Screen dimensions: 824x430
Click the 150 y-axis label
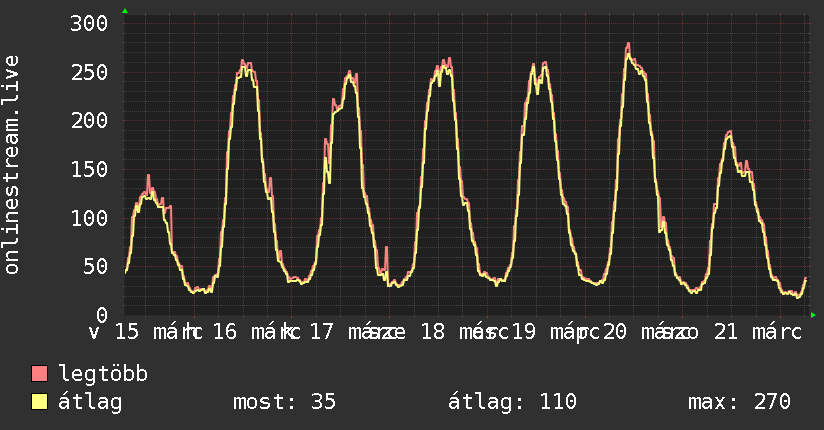tap(89, 169)
